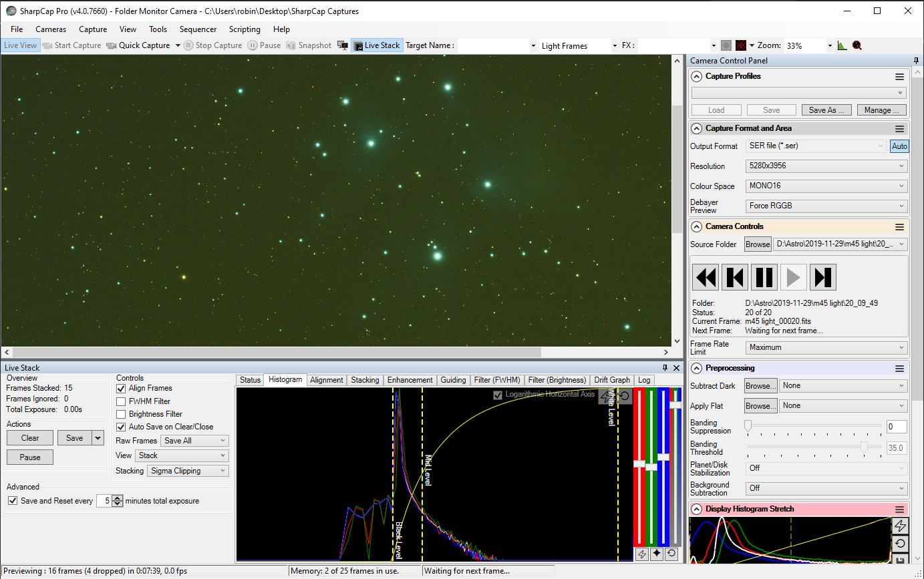Click the red magnifier focus-aid toolbar icon
This screenshot has height=579, width=924.
click(x=857, y=45)
